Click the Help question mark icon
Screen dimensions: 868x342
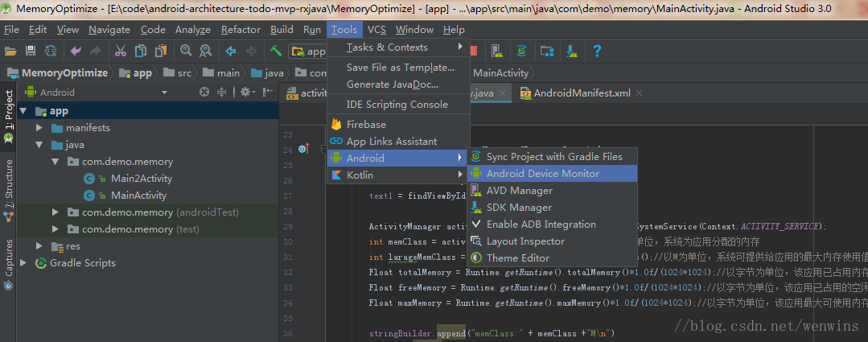point(597,52)
